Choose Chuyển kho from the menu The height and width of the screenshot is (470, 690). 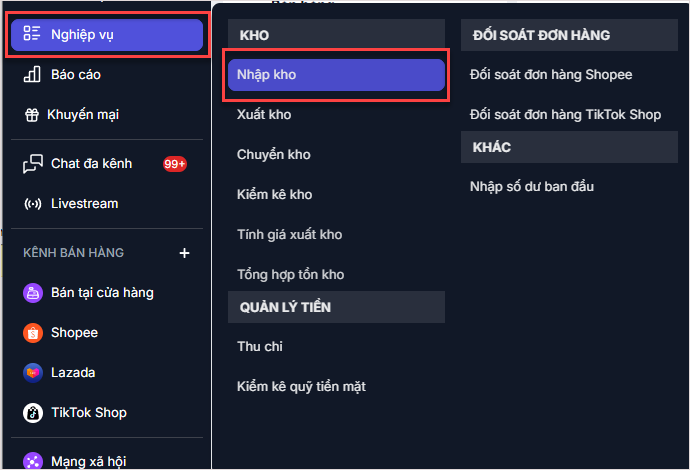273,155
